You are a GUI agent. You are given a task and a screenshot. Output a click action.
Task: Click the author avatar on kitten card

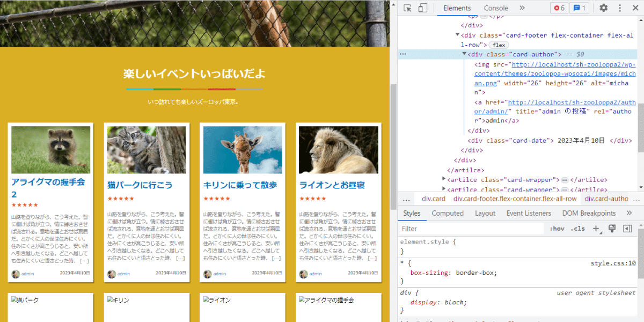(111, 274)
